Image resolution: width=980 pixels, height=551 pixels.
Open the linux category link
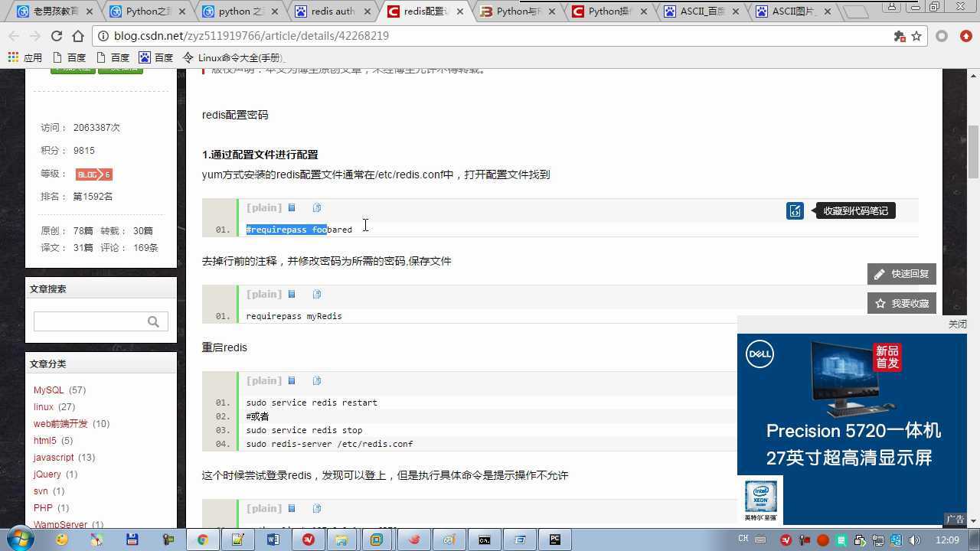[x=43, y=407]
